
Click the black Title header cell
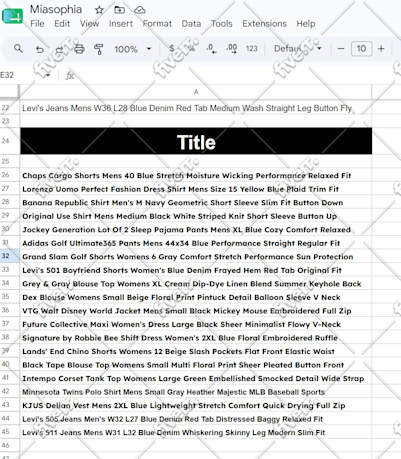[x=196, y=141]
